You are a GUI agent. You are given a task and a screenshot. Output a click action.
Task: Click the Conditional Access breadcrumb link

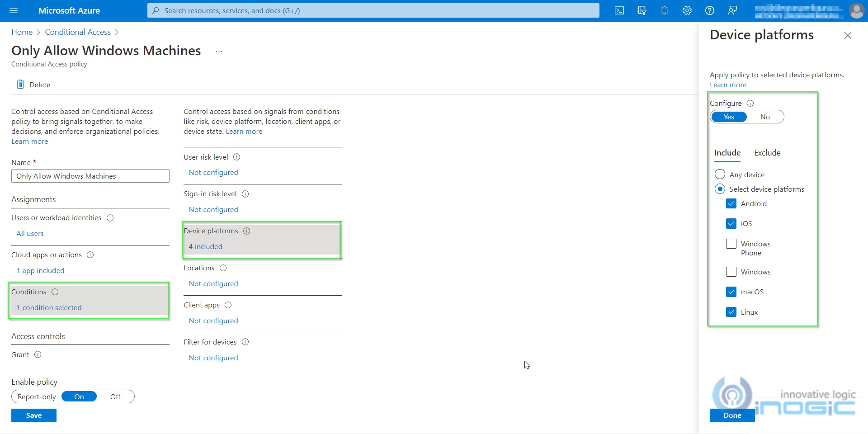[78, 32]
